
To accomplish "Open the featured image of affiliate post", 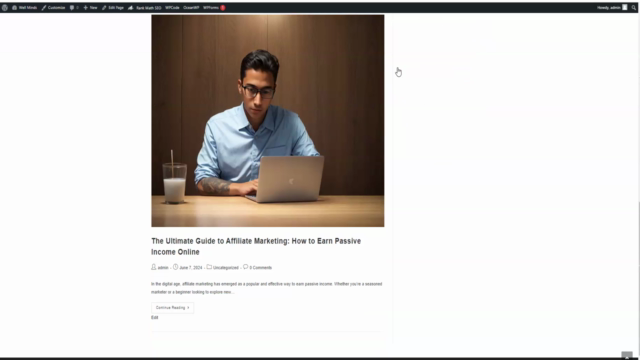I will pos(268,121).
